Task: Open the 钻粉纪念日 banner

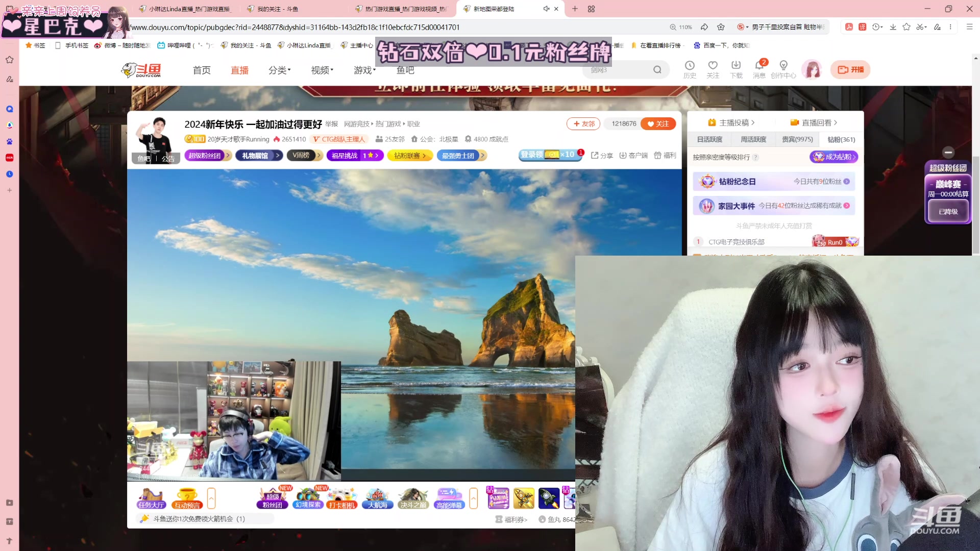Action: 774,181
